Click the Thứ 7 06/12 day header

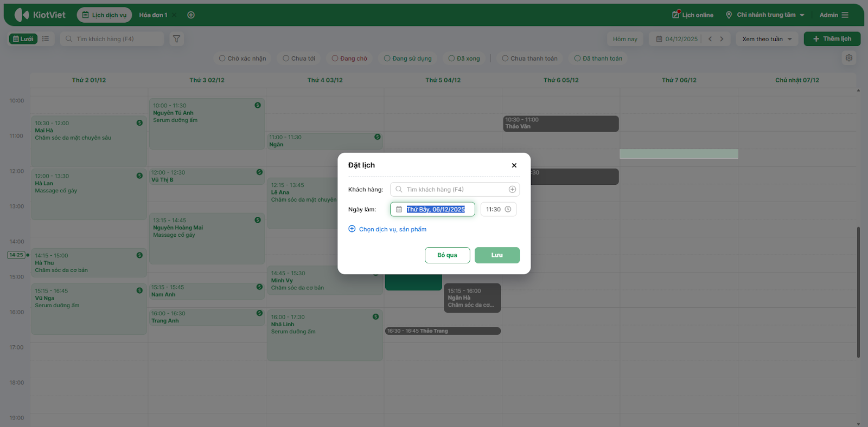tap(679, 80)
